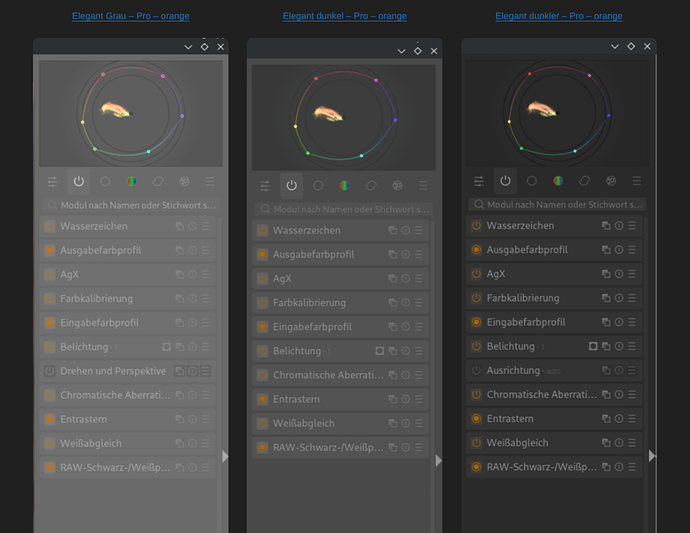Image resolution: width=690 pixels, height=533 pixels.
Task: Disable Weißabgleich module in Elegant dunkler panel
Action: pos(476,443)
